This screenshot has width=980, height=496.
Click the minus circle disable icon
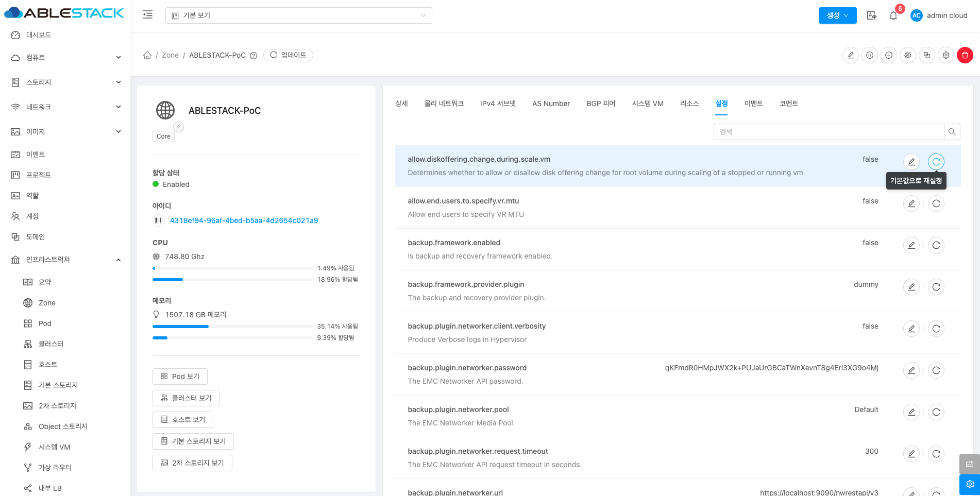(x=888, y=55)
